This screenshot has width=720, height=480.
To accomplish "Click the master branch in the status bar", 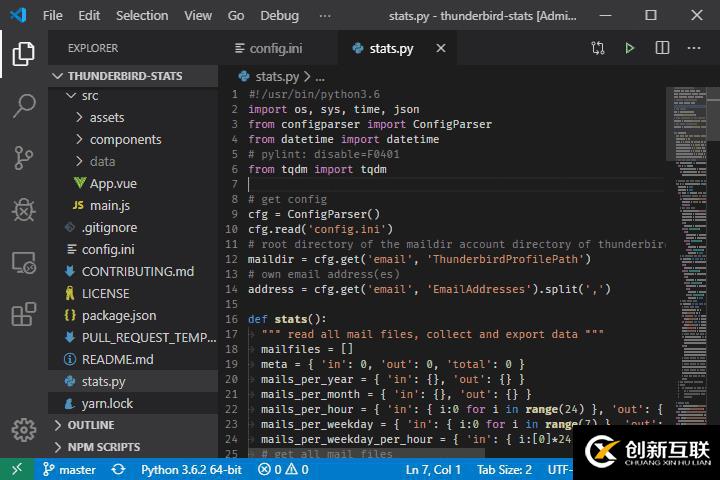I will coord(69,469).
